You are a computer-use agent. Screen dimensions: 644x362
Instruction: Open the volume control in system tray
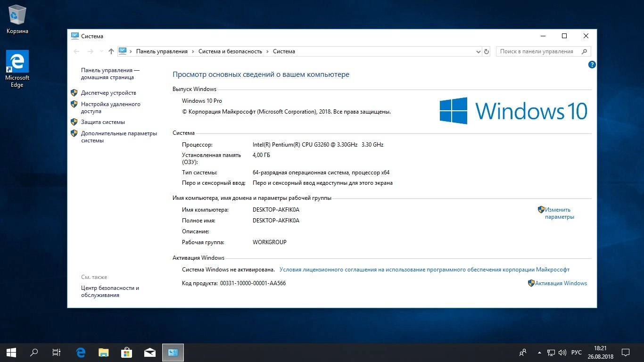[x=563, y=352]
